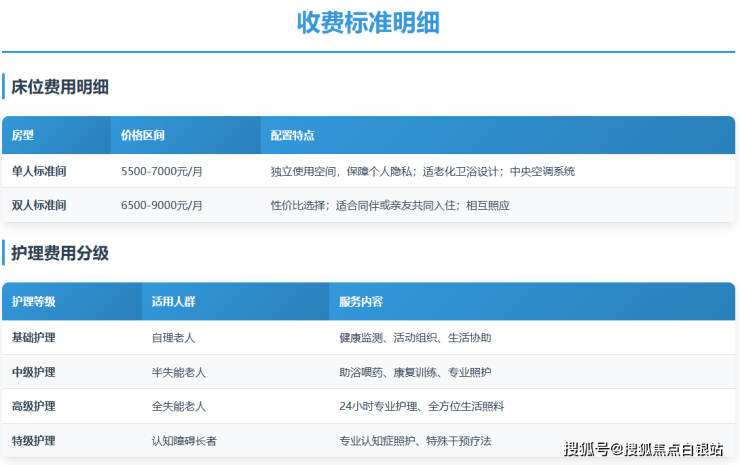Open the 搜狐号@搜狐焦点白银站 watermark link
Viewport: 740px width, 465px height.
(x=643, y=449)
